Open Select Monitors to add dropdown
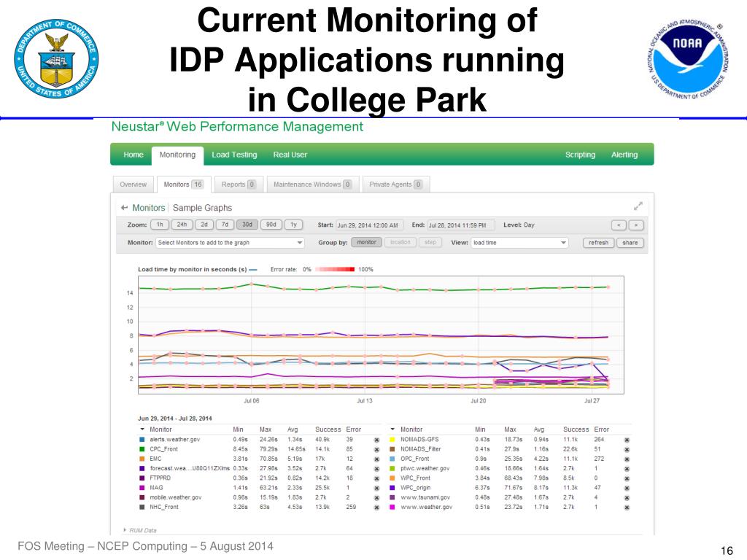 pos(230,243)
